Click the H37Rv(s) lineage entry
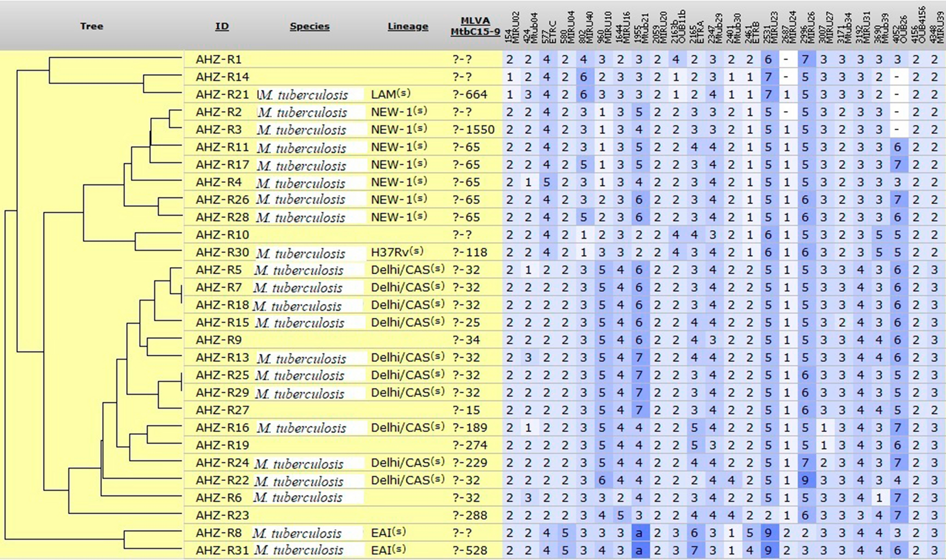The width and height of the screenshot is (946, 560). point(397,252)
